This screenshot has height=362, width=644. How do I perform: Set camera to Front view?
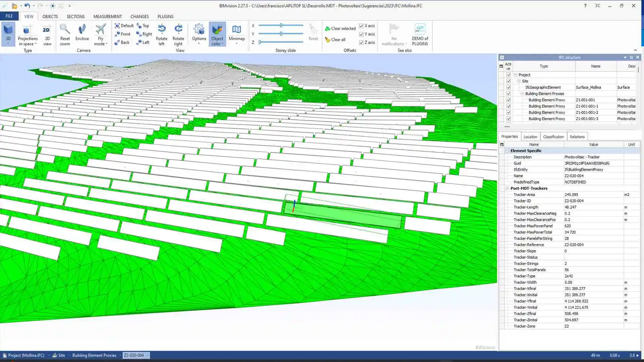coord(122,34)
